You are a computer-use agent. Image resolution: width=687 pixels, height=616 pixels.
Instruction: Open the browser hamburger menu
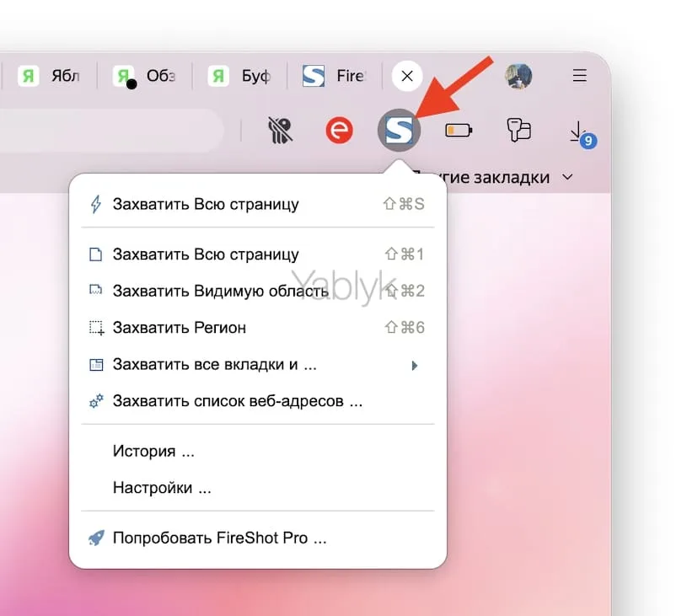[x=579, y=75]
